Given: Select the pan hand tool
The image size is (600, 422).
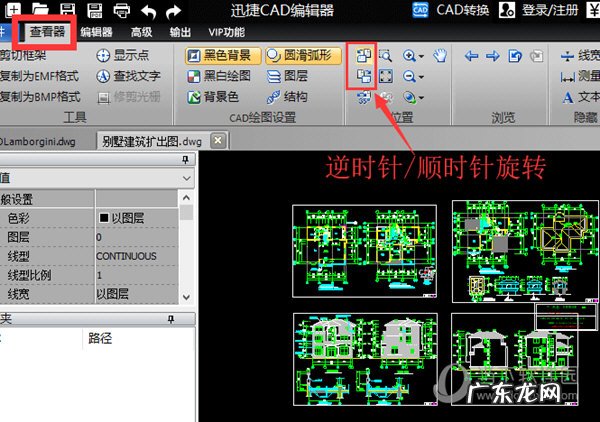Looking at the screenshot, I should tap(440, 56).
